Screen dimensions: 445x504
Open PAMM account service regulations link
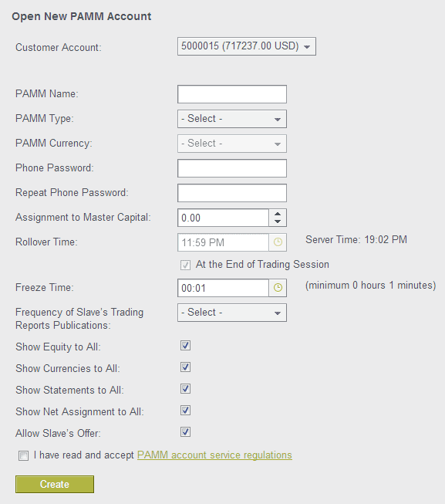point(214,455)
